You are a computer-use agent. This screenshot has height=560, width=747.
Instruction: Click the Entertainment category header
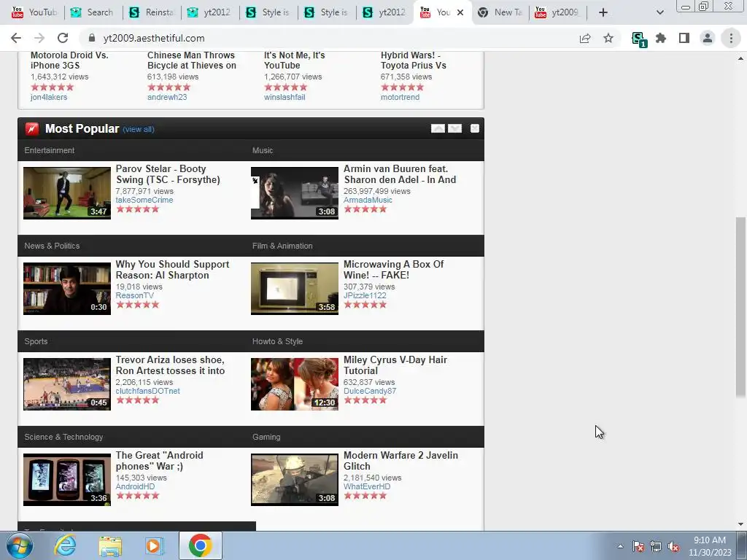(x=50, y=150)
